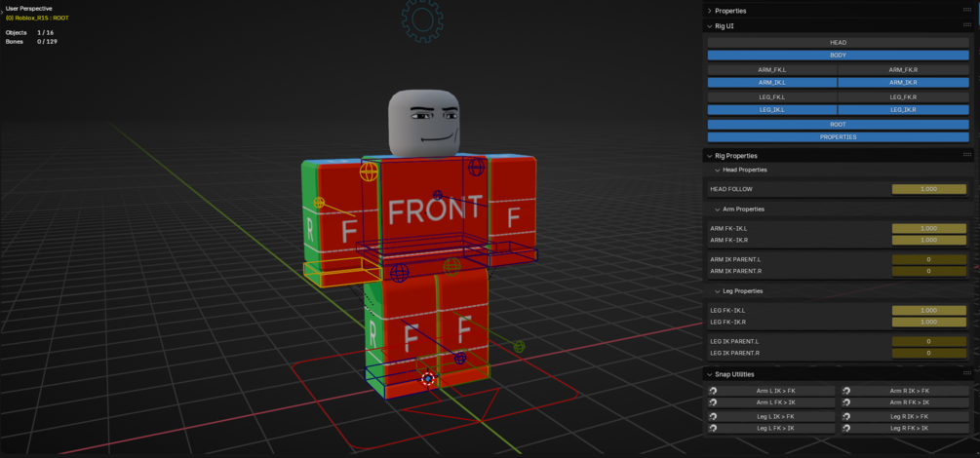Toggle the ROOT bone layer
This screenshot has height=458, width=980.
839,125
